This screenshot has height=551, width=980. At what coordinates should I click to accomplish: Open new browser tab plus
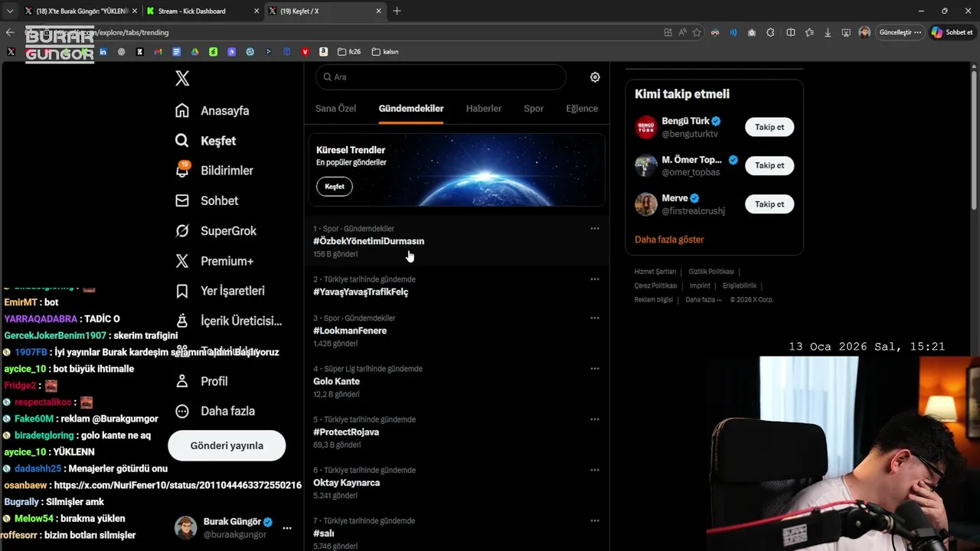(397, 11)
